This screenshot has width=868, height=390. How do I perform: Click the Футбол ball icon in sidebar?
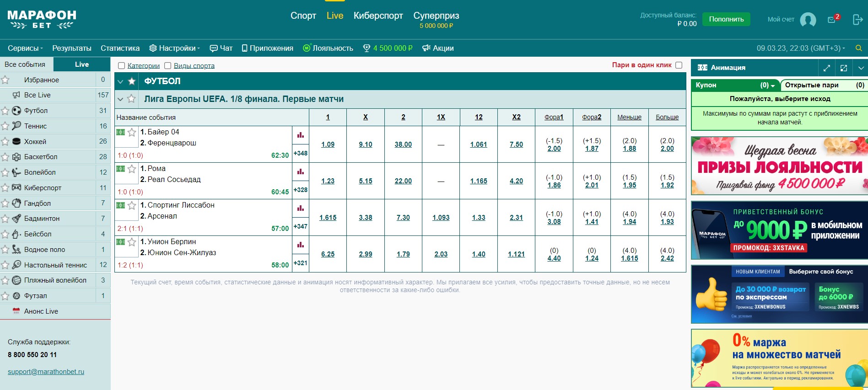point(16,111)
